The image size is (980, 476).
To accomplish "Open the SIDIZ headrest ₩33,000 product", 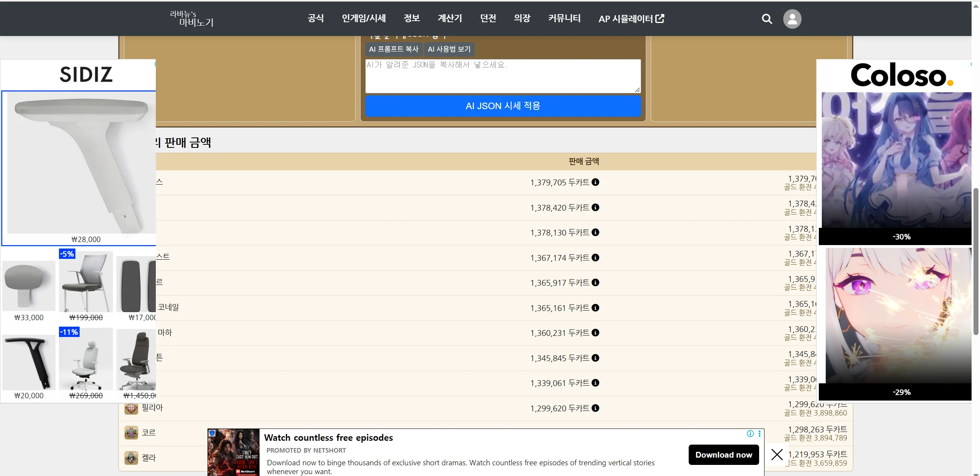I will pos(29,286).
